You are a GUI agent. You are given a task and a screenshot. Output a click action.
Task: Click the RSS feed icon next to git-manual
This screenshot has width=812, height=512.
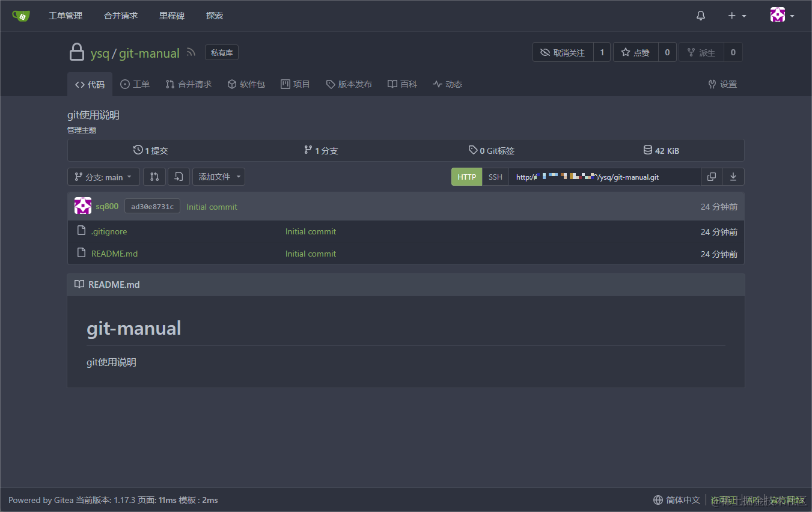[191, 52]
